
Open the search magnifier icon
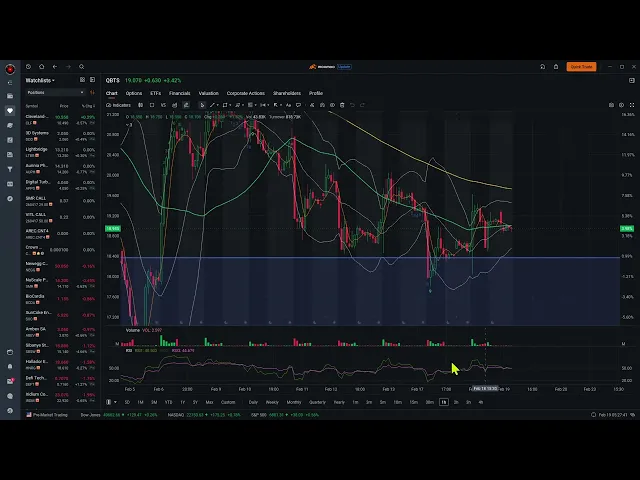point(82,67)
